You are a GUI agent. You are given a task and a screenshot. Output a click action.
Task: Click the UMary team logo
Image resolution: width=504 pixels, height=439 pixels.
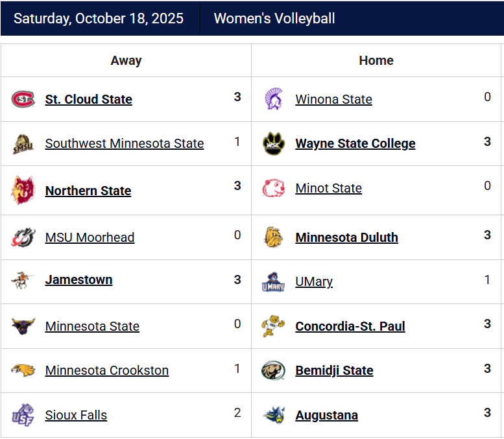(x=274, y=282)
